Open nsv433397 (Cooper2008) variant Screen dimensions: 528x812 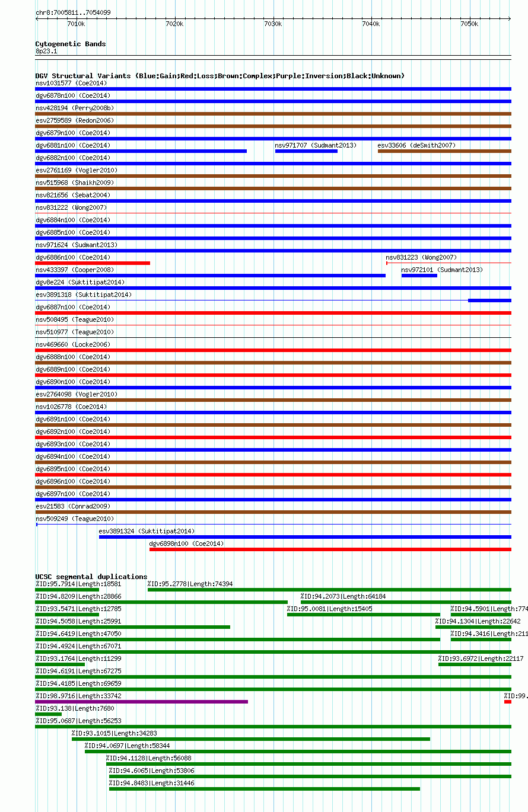pyautogui.click(x=75, y=270)
